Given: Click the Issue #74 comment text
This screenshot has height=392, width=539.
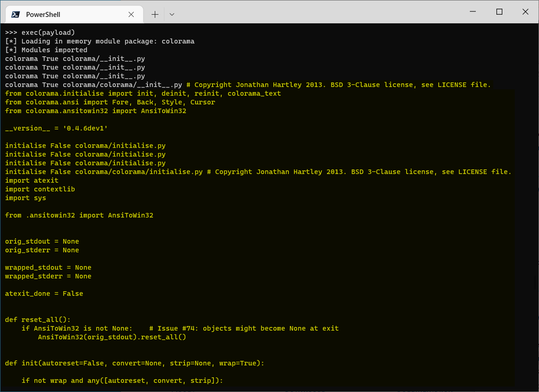Looking at the screenshot, I should pos(244,328).
